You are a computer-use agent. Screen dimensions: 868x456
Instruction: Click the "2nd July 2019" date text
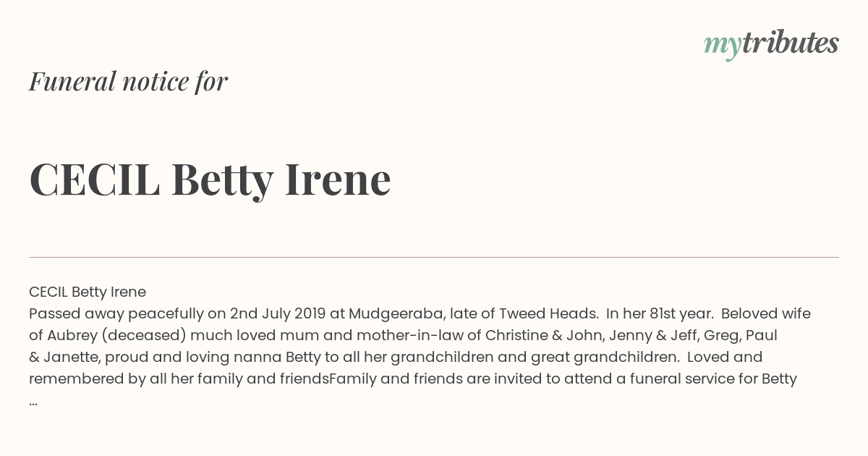coord(278,313)
